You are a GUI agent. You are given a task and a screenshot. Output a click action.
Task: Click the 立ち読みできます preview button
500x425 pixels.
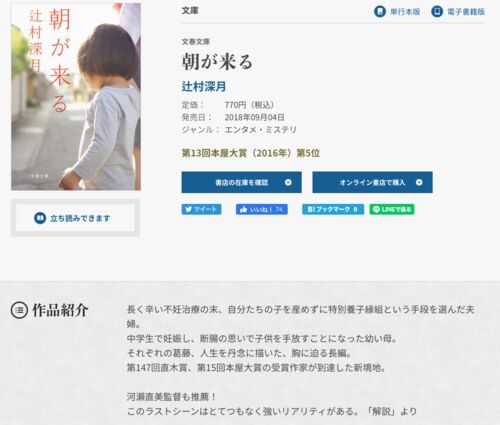(75, 218)
